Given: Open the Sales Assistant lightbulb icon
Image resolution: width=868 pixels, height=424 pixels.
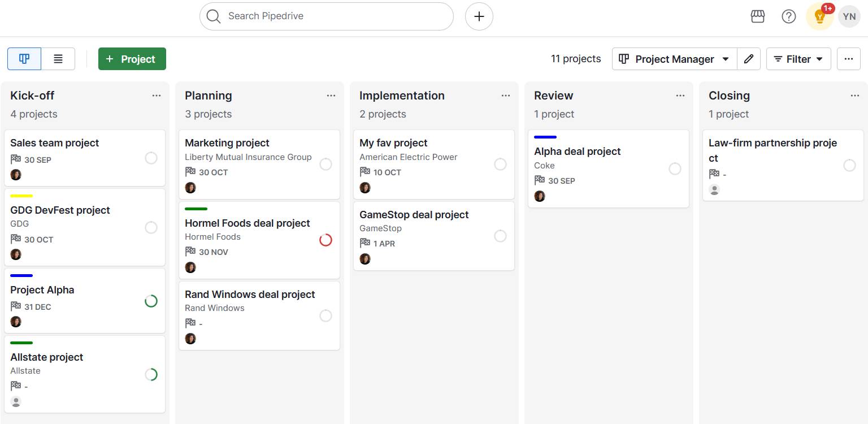Looking at the screenshot, I should tap(819, 17).
